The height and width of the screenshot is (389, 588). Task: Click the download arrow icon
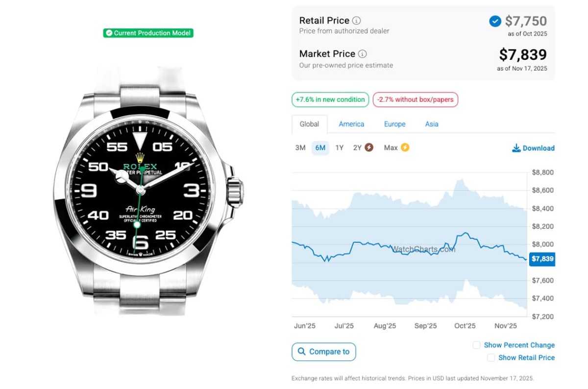coord(516,148)
